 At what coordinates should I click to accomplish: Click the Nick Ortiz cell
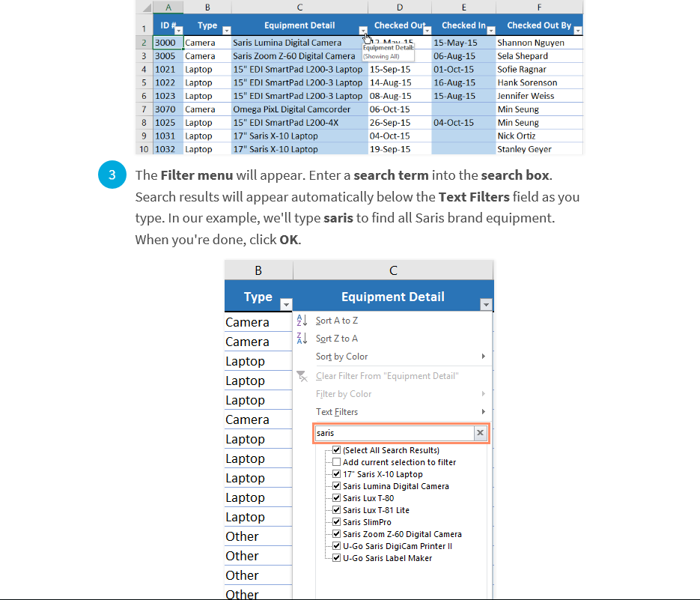point(539,136)
